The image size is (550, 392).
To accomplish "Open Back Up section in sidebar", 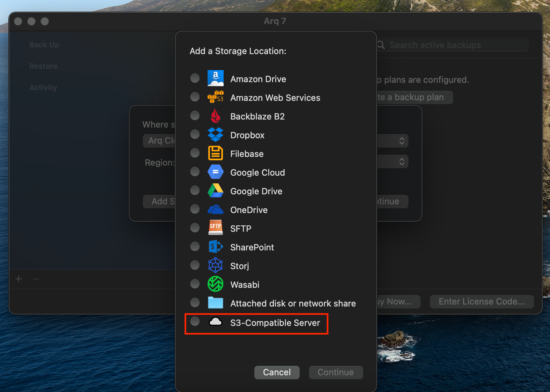I will point(44,45).
